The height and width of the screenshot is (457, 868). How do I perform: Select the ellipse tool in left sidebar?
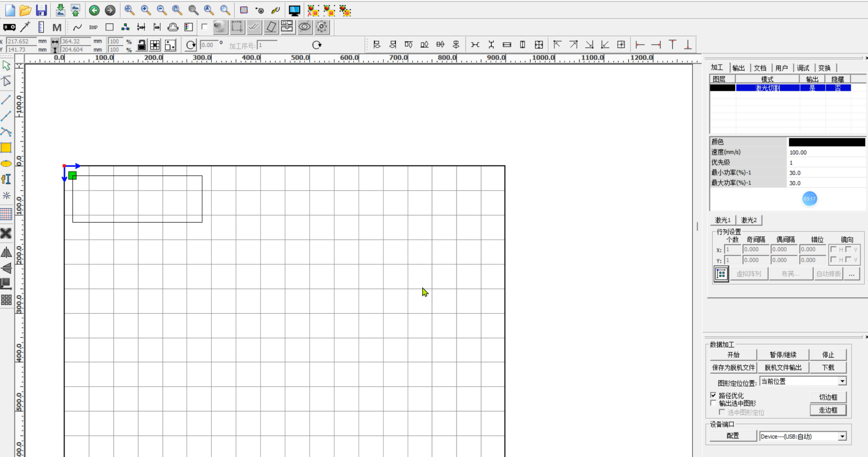click(x=6, y=164)
